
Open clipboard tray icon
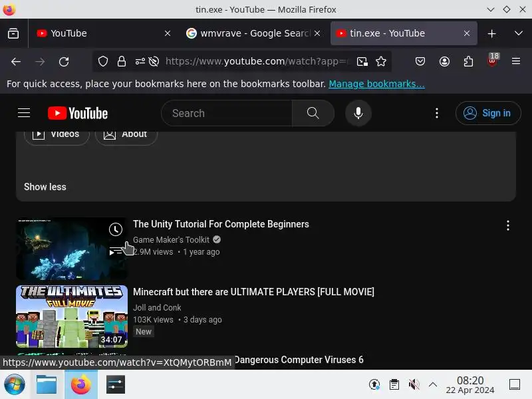point(394,384)
